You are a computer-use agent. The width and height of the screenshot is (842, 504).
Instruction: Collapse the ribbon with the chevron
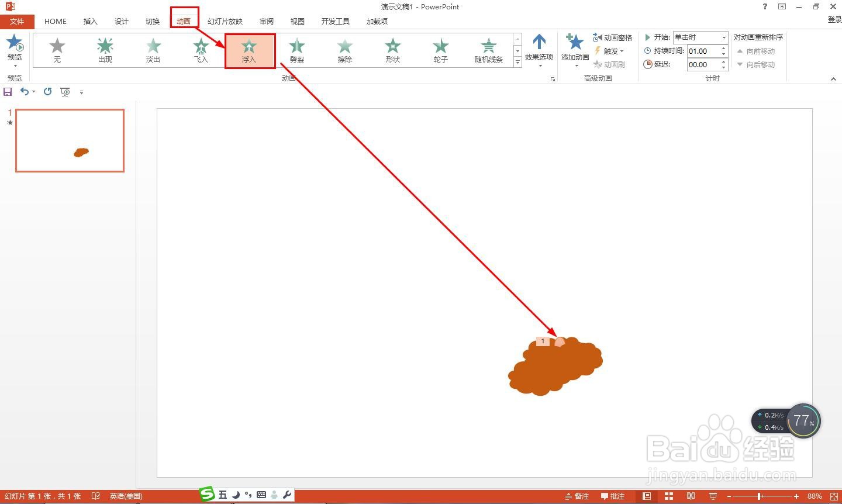(833, 79)
